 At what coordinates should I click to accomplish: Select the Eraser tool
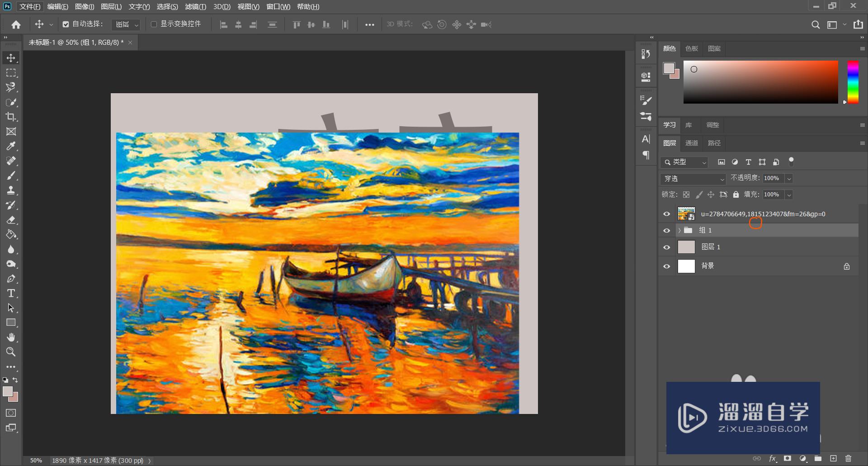[11, 220]
